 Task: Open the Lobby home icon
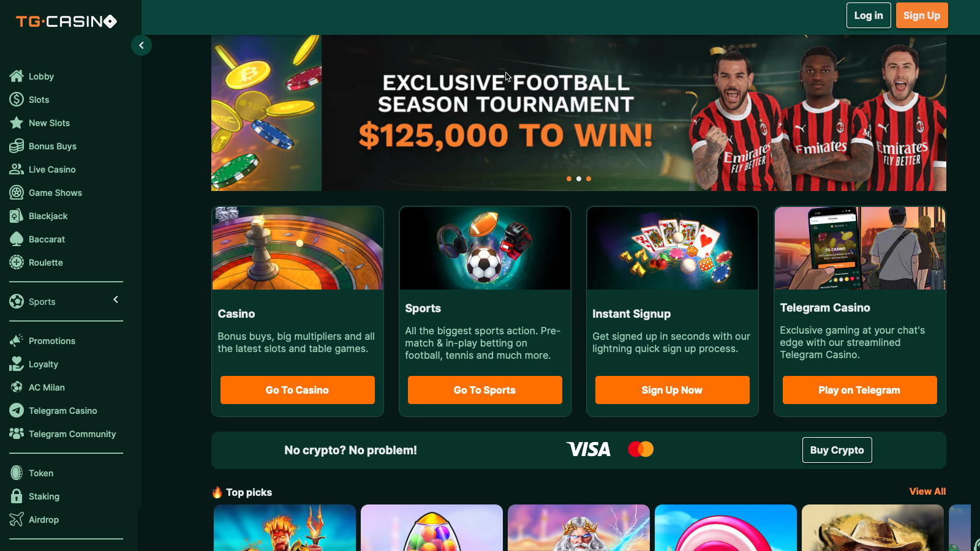tap(17, 76)
